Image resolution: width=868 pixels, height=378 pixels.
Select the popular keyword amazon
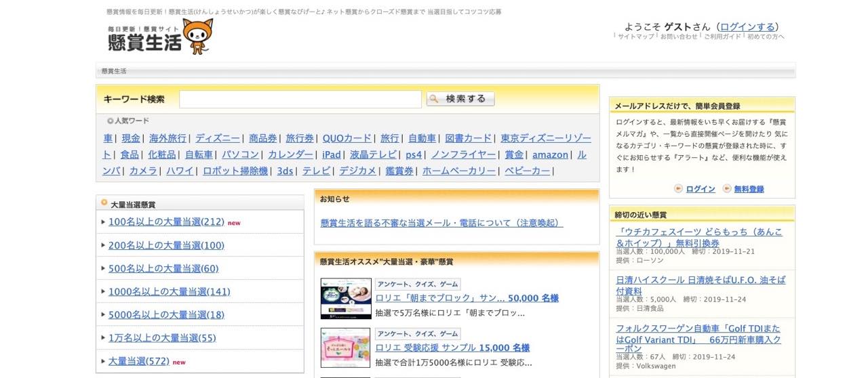pos(550,154)
